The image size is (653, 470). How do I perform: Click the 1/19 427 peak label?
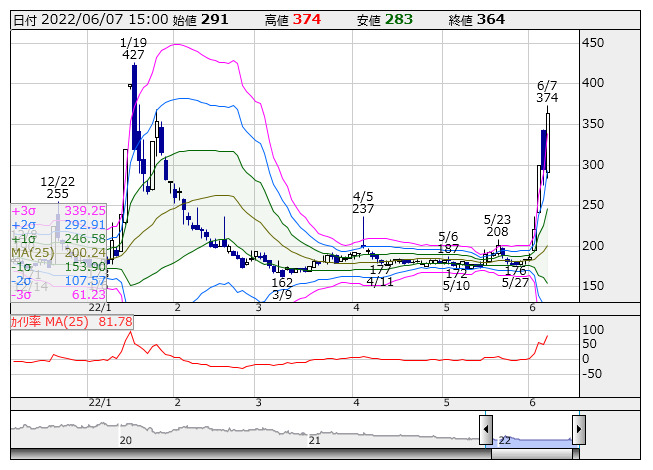click(133, 48)
